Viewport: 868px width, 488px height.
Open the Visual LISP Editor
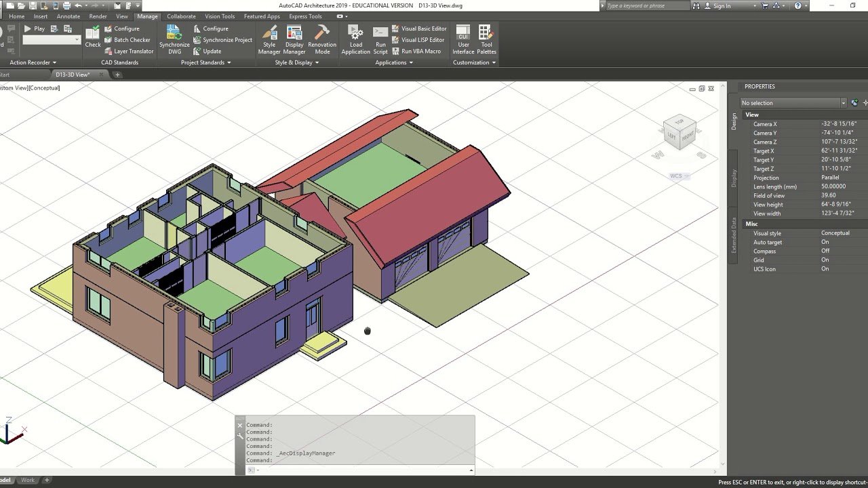(418, 40)
